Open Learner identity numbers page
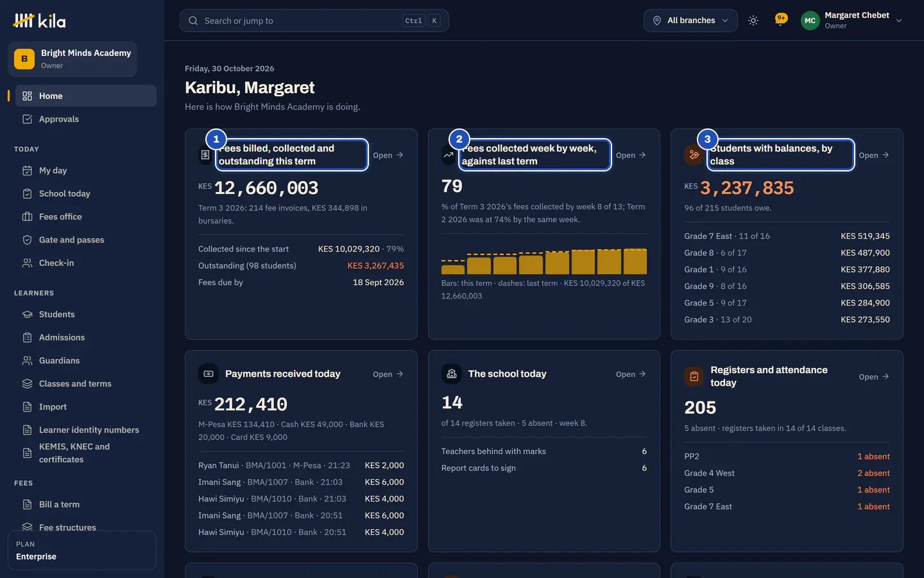The width and height of the screenshot is (924, 578). pyautogui.click(x=86, y=430)
